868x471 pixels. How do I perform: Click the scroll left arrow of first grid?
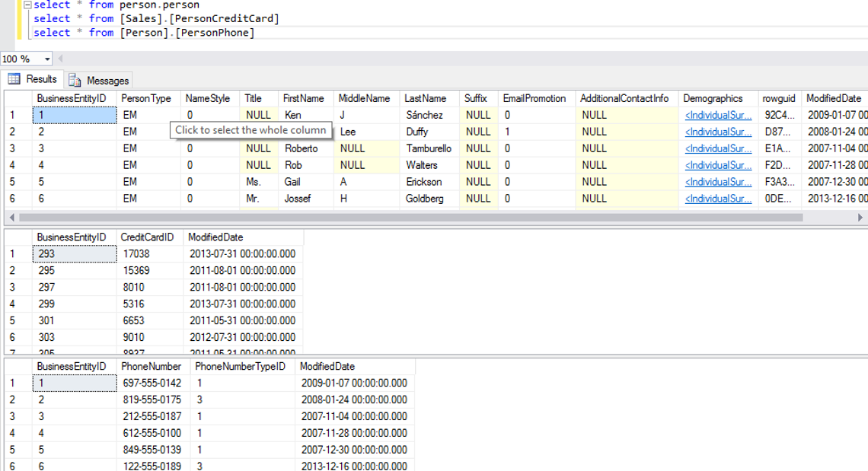pos(11,218)
